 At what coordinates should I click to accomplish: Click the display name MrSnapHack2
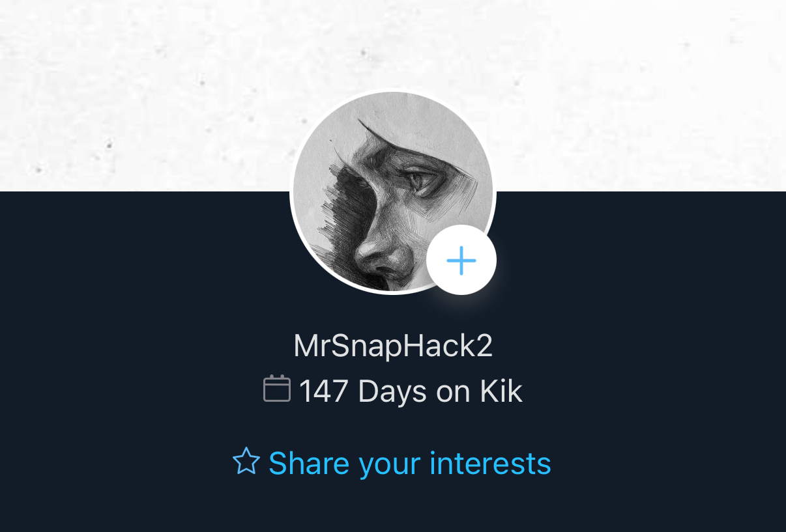[393, 346]
